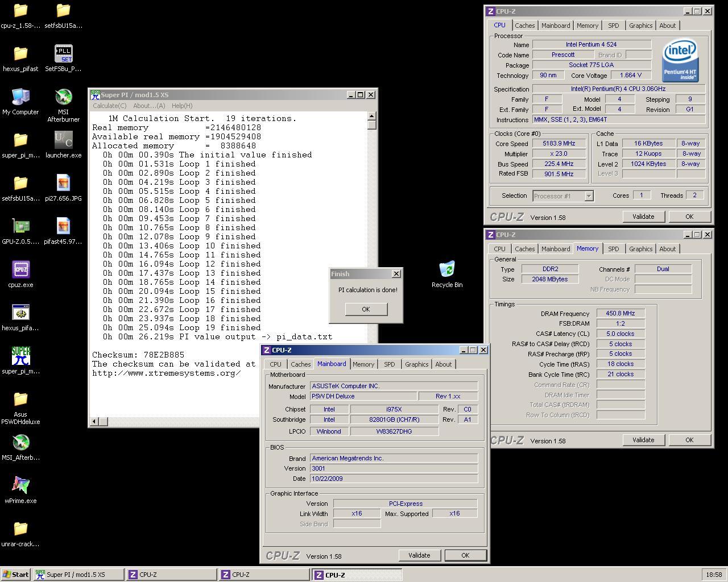Expand the Processor #1 selection dropdown

click(589, 196)
